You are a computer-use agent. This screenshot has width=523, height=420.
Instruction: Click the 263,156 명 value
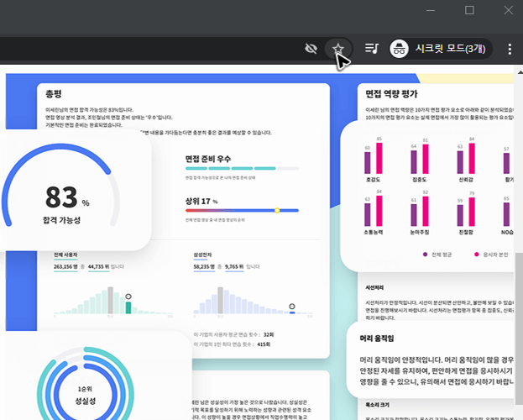pyautogui.click(x=65, y=267)
